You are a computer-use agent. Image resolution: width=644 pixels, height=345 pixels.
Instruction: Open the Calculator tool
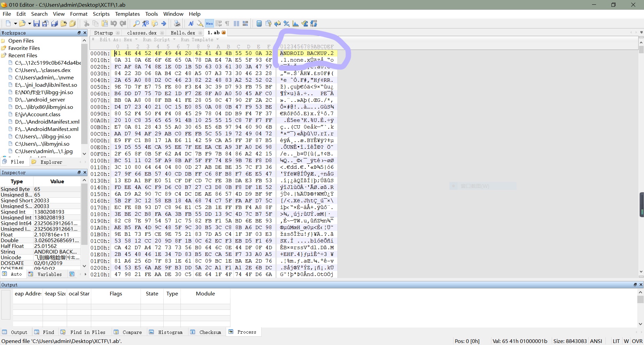tap(259, 23)
